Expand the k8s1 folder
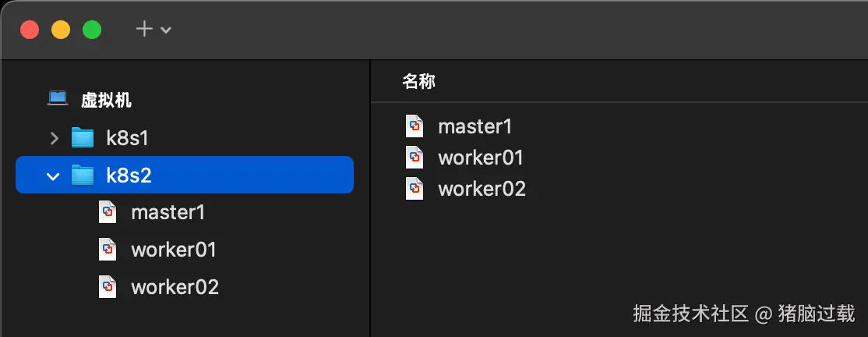868x337 pixels. tap(54, 138)
